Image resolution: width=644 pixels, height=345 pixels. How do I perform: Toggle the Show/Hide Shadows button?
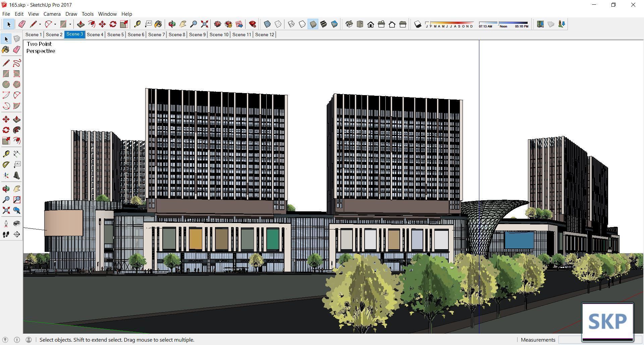click(x=418, y=24)
